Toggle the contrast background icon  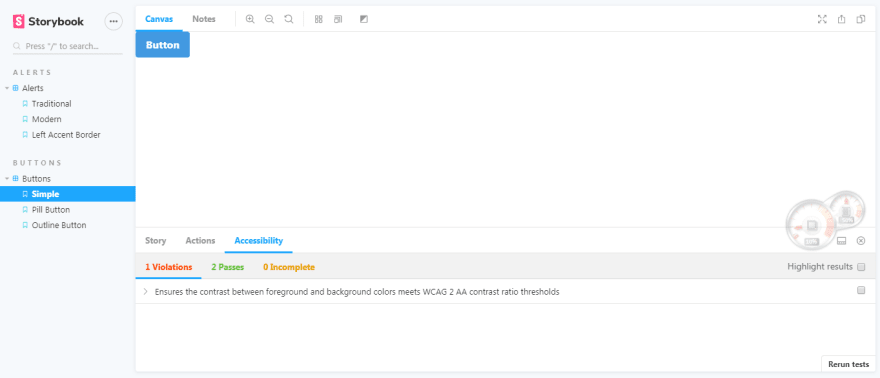(364, 19)
